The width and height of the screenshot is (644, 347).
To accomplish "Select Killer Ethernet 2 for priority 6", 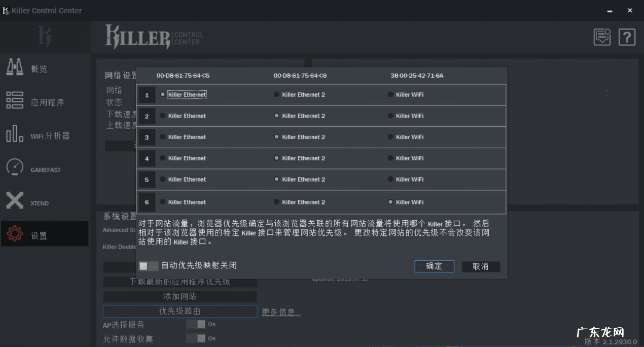I will point(275,202).
